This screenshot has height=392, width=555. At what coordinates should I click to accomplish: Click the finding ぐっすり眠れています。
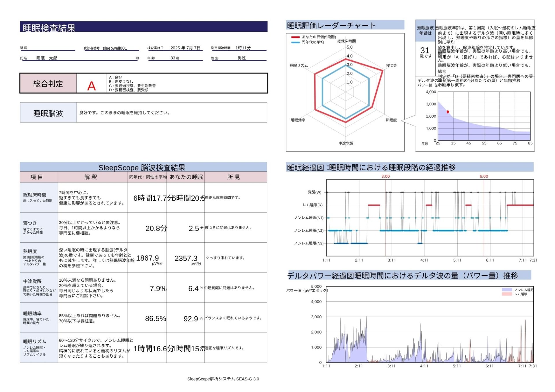(225, 258)
